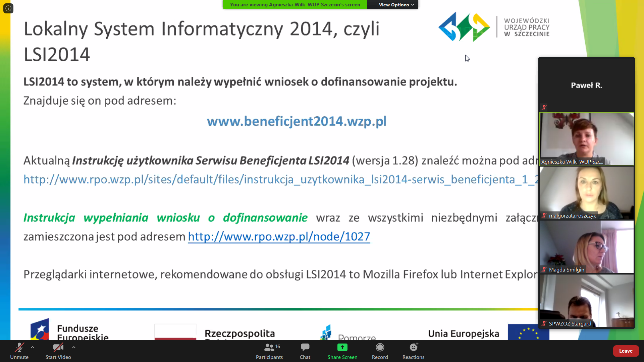Click the Unmute microphone icon
The image size is (644, 362).
point(19,347)
